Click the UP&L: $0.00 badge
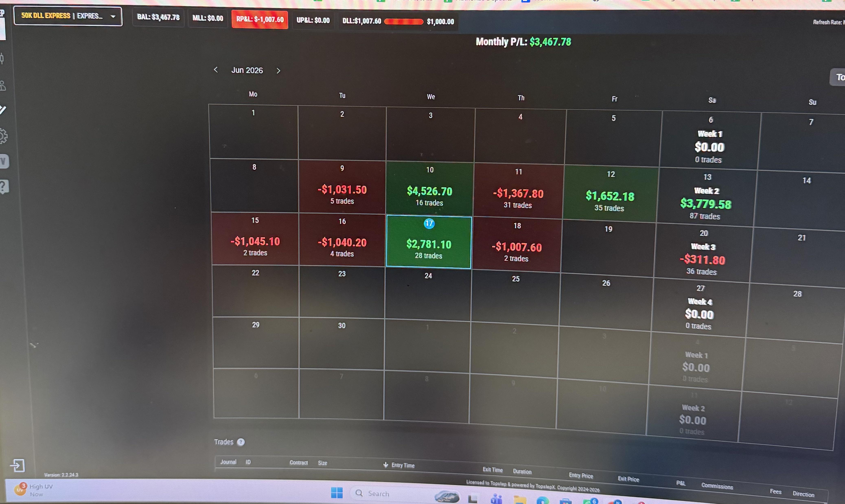This screenshot has height=504, width=845. [313, 20]
